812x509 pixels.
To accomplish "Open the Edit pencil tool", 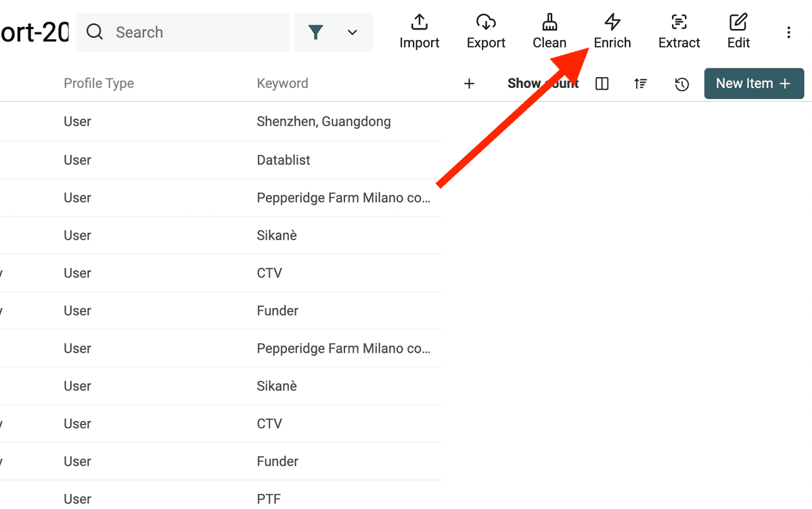I will coord(738,32).
